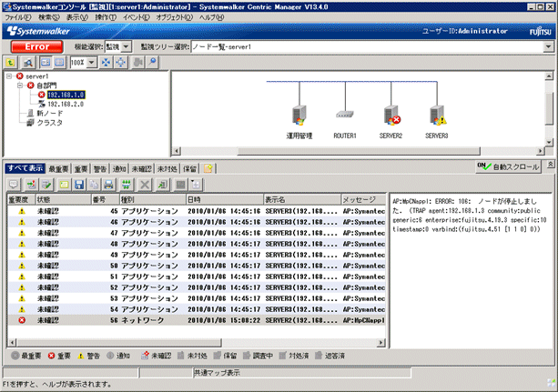Click the collapse arrow above event pane scrollbar
The height and width of the screenshot is (392, 558).
tap(550, 164)
